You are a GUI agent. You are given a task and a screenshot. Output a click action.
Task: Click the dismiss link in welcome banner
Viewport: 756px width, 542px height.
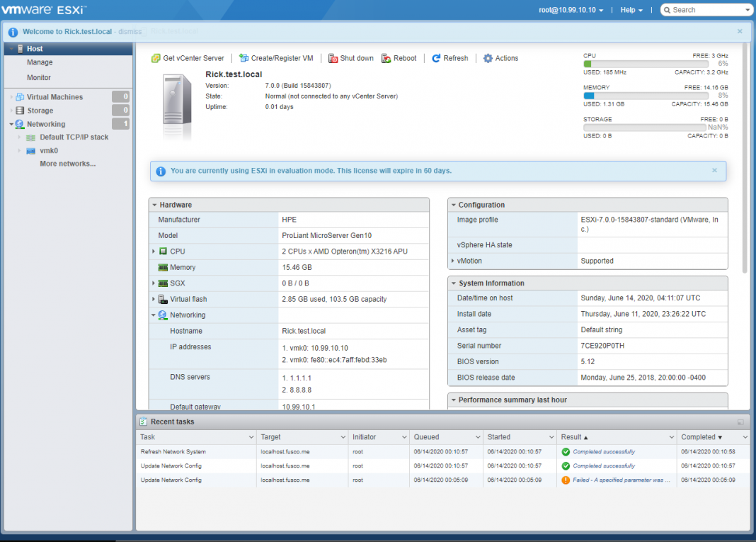132,32
